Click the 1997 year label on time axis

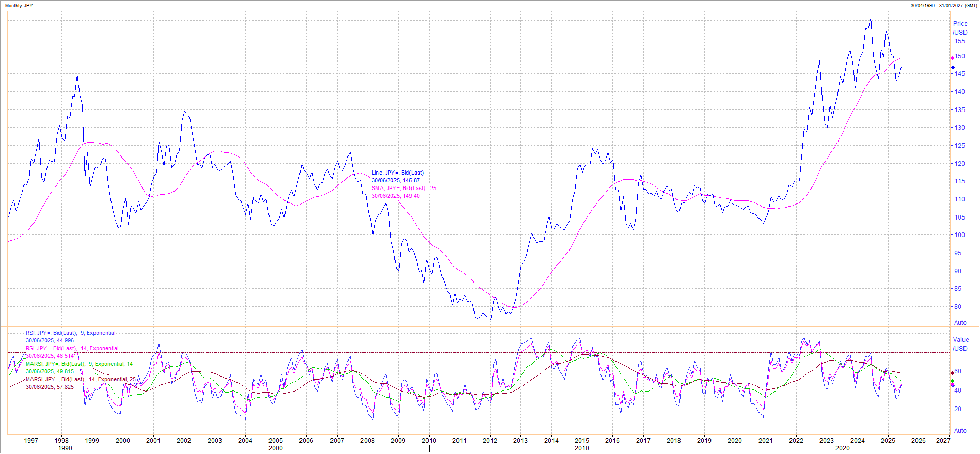31,441
